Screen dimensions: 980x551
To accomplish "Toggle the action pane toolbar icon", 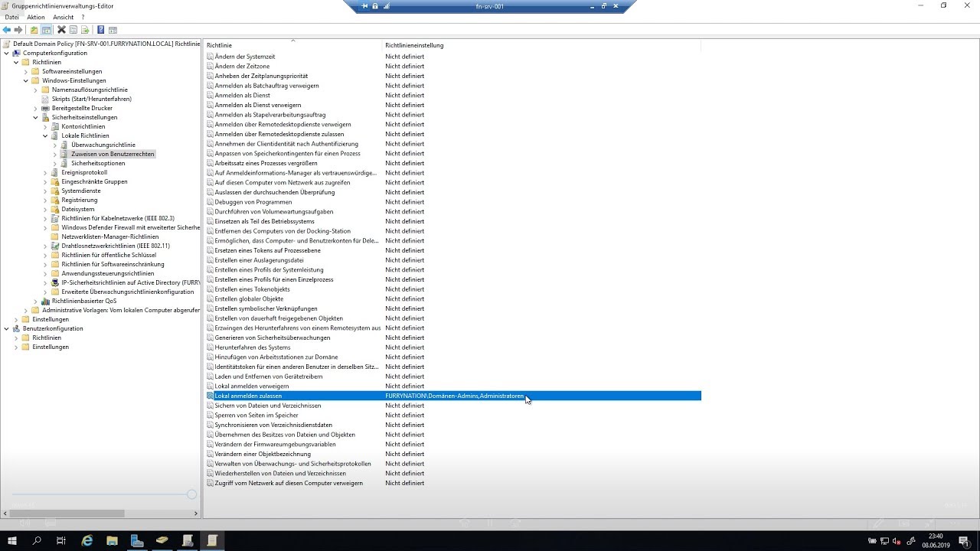I will pos(113,30).
